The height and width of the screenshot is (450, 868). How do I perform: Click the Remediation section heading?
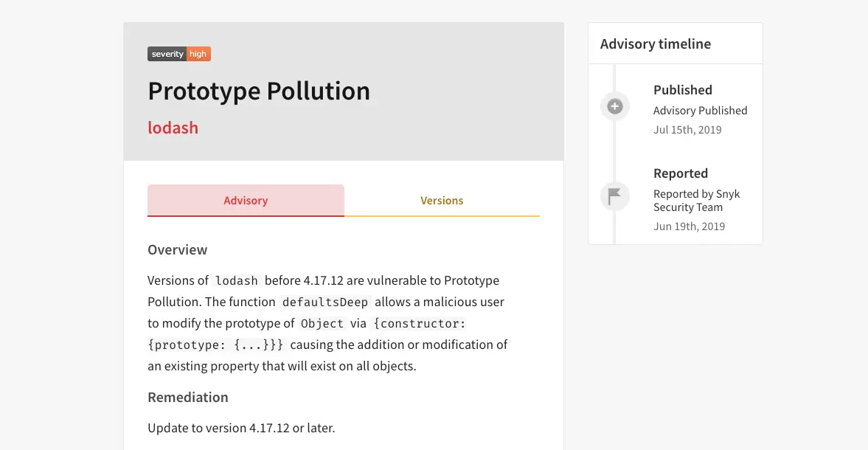(187, 397)
